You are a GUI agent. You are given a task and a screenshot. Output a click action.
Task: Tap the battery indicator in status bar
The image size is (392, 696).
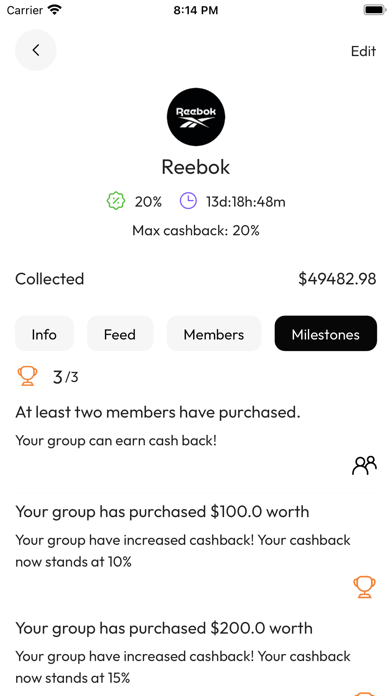375,10
